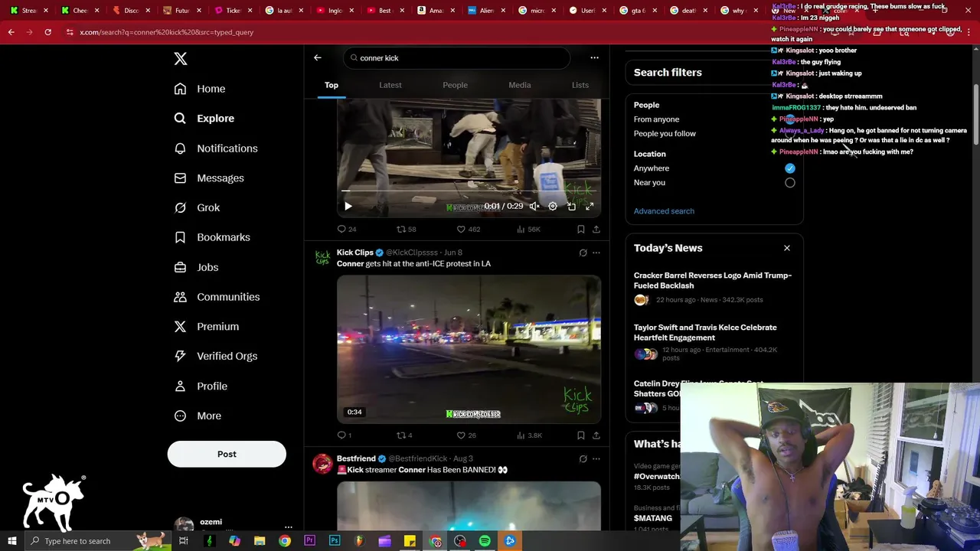This screenshot has width=980, height=551.
Task: Click the 'conner kick' search box
Action: [457, 58]
